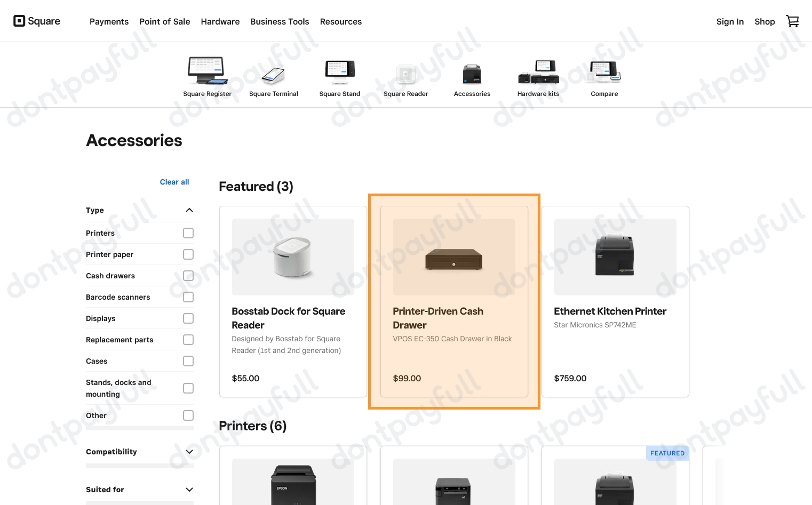Image resolution: width=812 pixels, height=505 pixels.
Task: Check the Cash drawers filter
Action: point(188,276)
